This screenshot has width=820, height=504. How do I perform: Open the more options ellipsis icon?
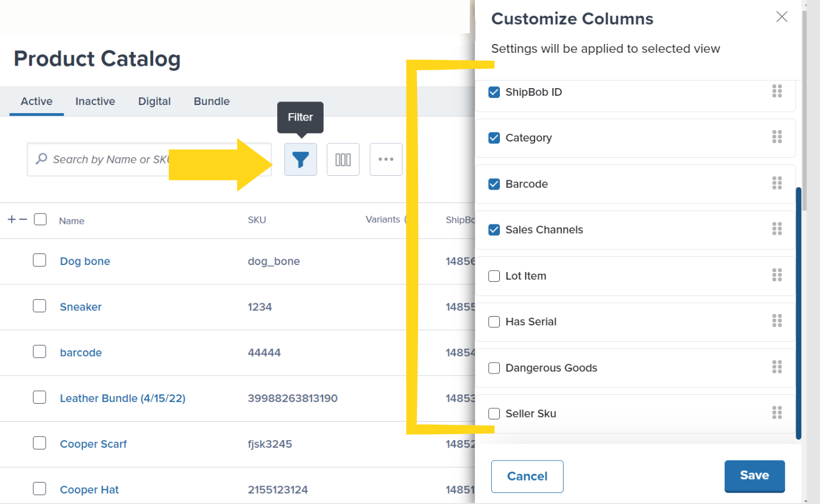coord(386,159)
